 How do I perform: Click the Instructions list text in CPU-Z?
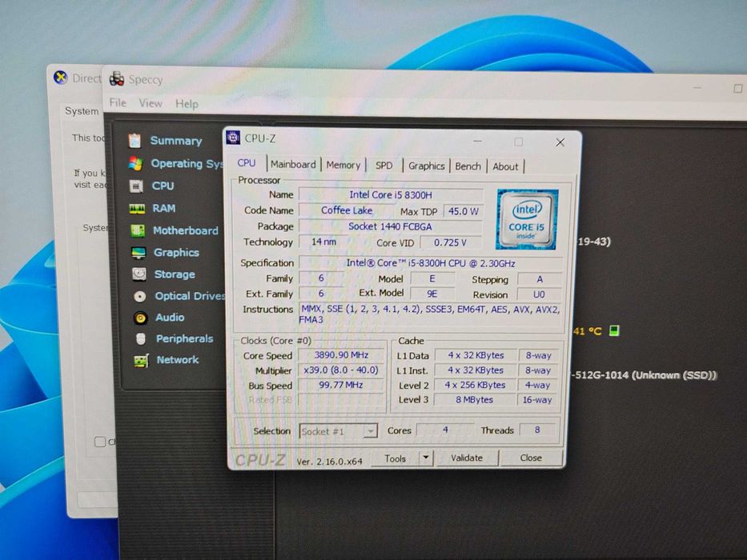tap(430, 314)
